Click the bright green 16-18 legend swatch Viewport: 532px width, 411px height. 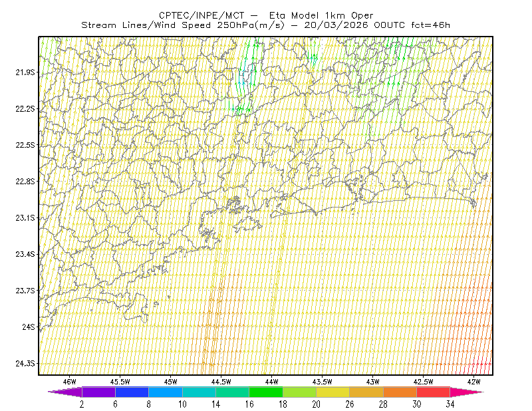point(266,392)
